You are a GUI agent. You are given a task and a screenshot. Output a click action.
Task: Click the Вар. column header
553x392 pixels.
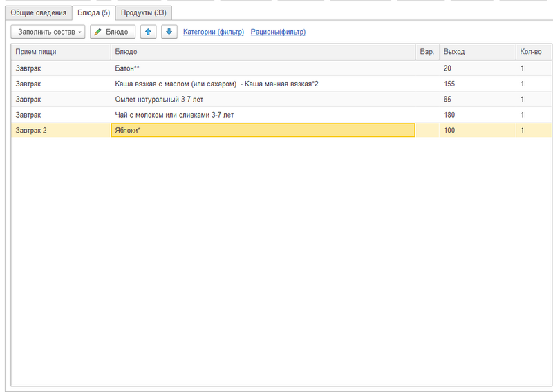tap(427, 52)
